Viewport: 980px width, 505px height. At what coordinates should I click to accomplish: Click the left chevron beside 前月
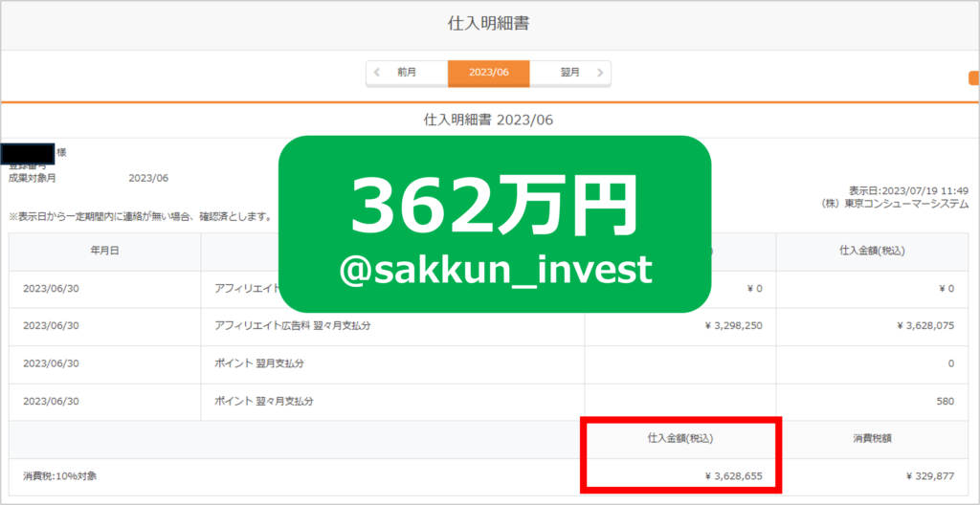376,73
